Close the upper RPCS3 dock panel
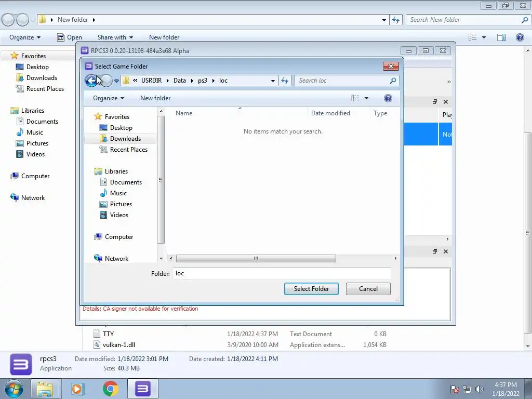This screenshot has width=532, height=399. (446, 102)
